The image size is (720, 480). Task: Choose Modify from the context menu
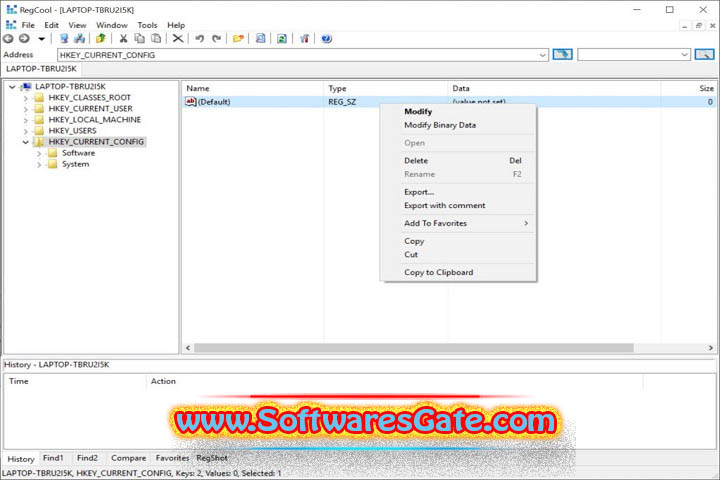tap(458, 112)
